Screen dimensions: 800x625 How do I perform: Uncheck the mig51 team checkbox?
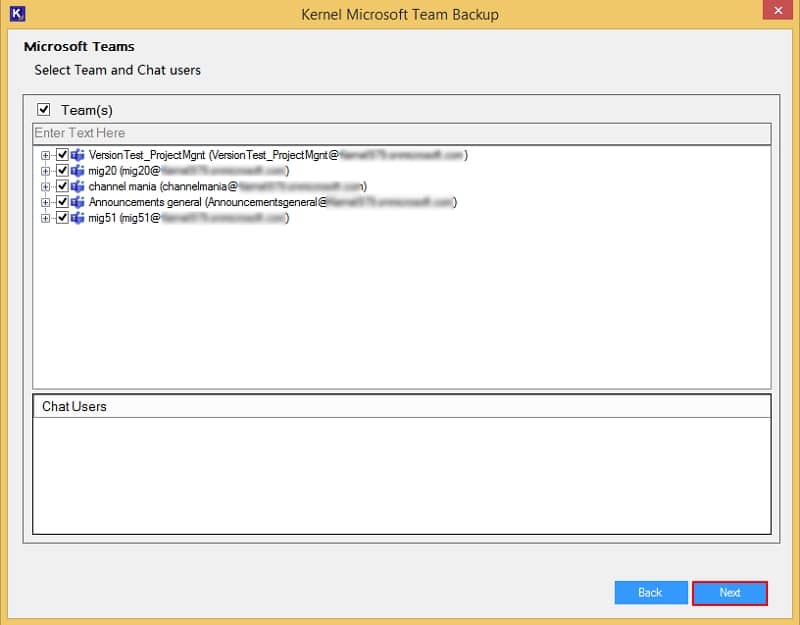click(62, 218)
